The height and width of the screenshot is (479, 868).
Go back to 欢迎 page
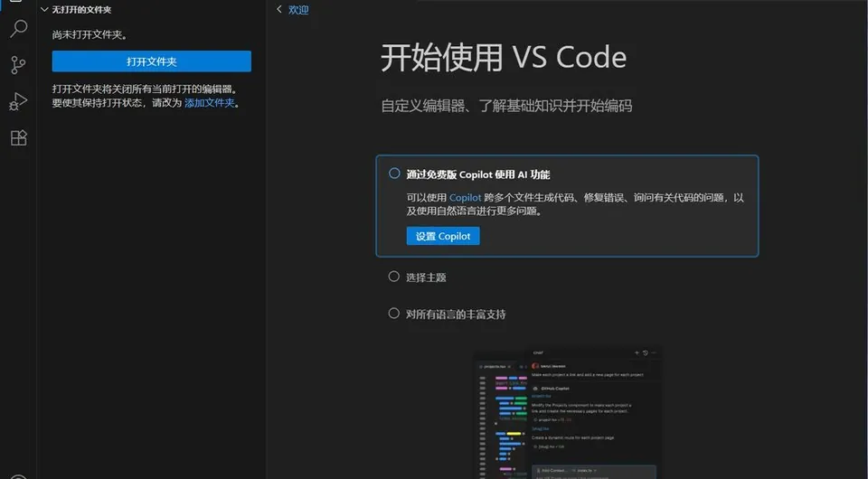tap(292, 9)
